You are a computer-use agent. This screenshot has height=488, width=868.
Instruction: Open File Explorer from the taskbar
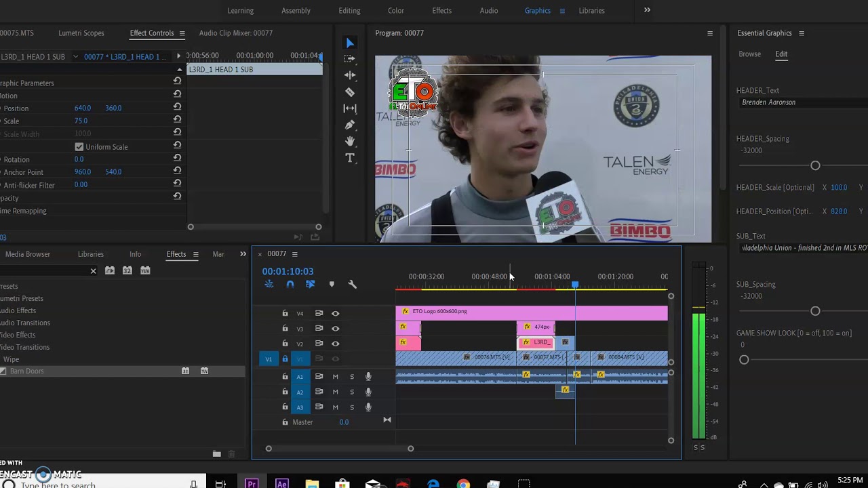click(312, 483)
